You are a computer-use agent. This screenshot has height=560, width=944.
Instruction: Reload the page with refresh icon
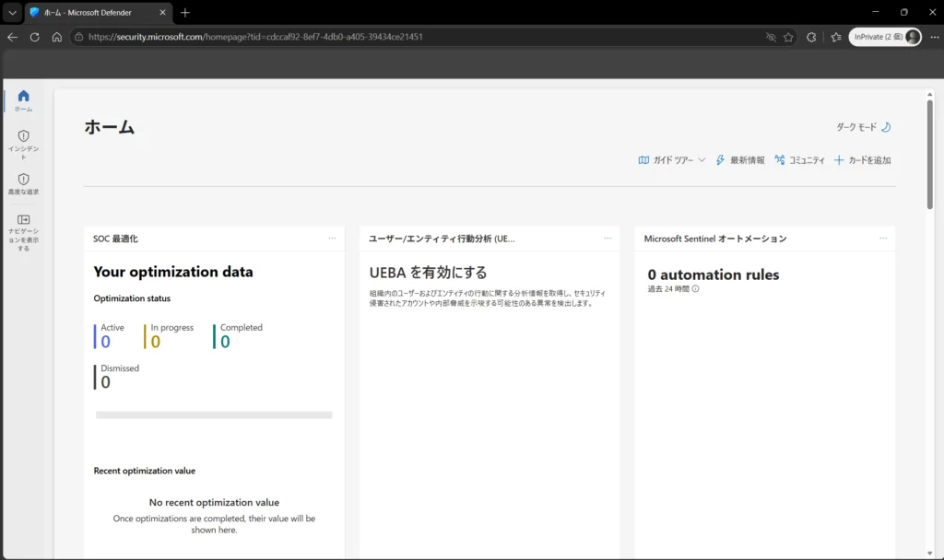tap(35, 37)
